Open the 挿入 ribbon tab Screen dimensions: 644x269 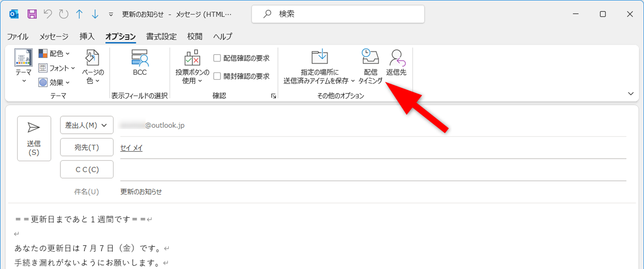coord(87,36)
